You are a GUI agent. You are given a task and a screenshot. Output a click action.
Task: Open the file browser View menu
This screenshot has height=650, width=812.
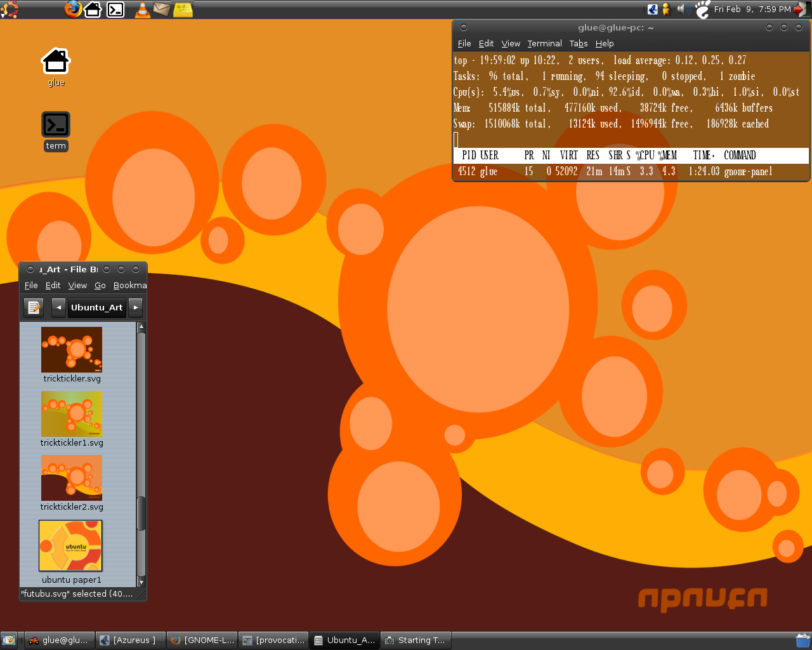77,285
